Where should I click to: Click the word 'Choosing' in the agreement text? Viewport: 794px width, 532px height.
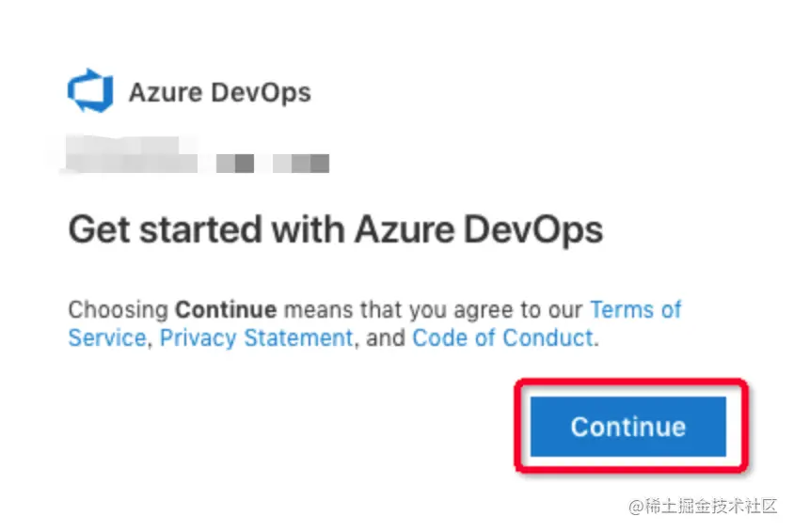tap(119, 309)
